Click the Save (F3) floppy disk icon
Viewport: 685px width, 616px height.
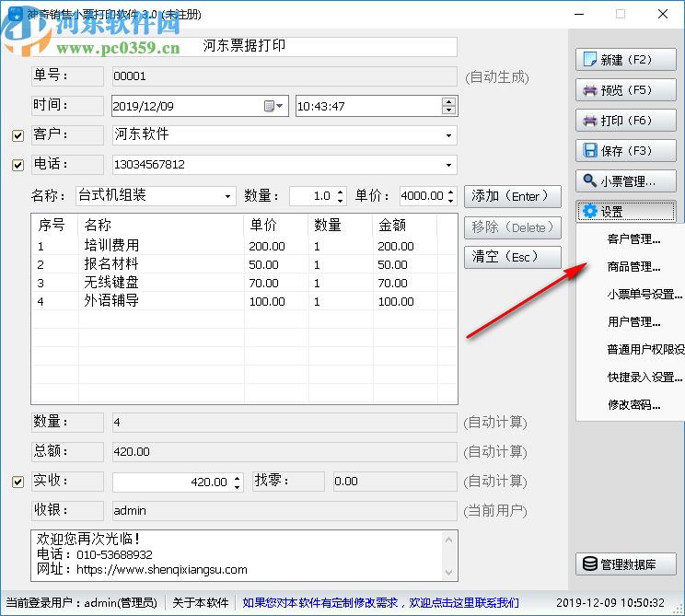(590, 151)
